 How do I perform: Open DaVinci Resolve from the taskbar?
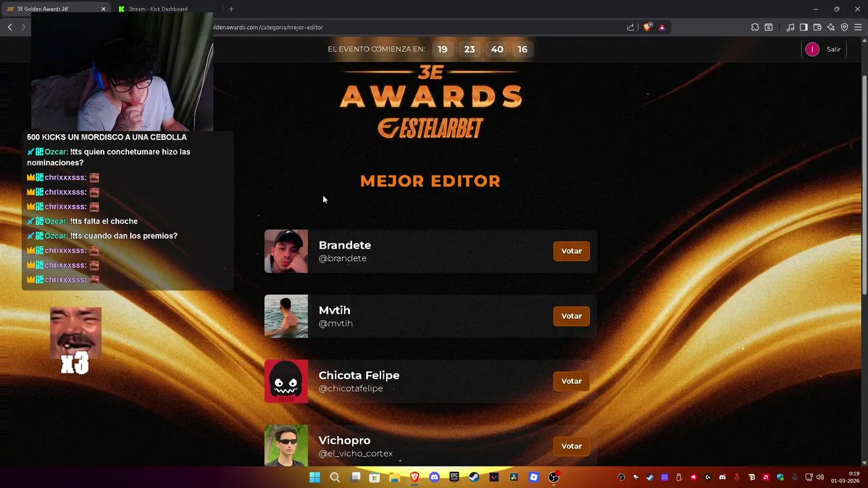tap(514, 477)
